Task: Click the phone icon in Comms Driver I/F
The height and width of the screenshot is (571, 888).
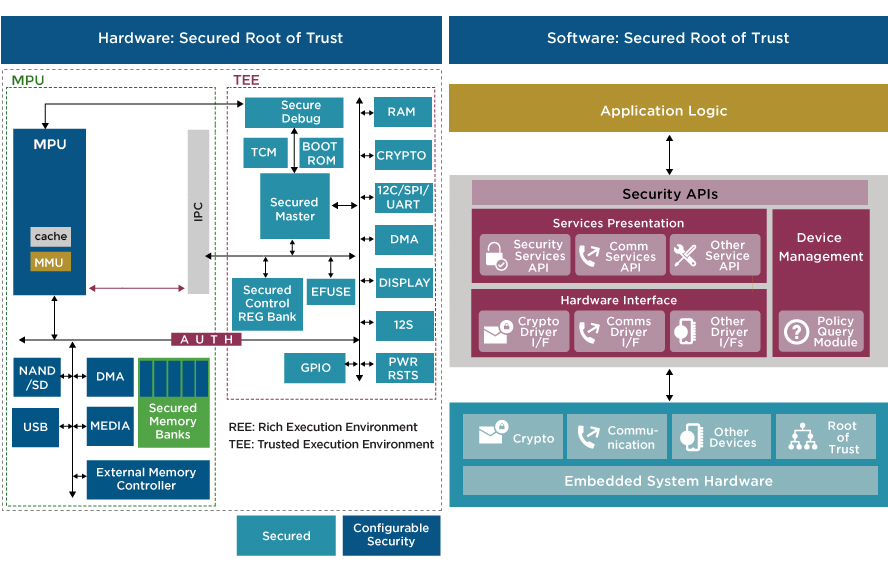Action: coord(590,331)
